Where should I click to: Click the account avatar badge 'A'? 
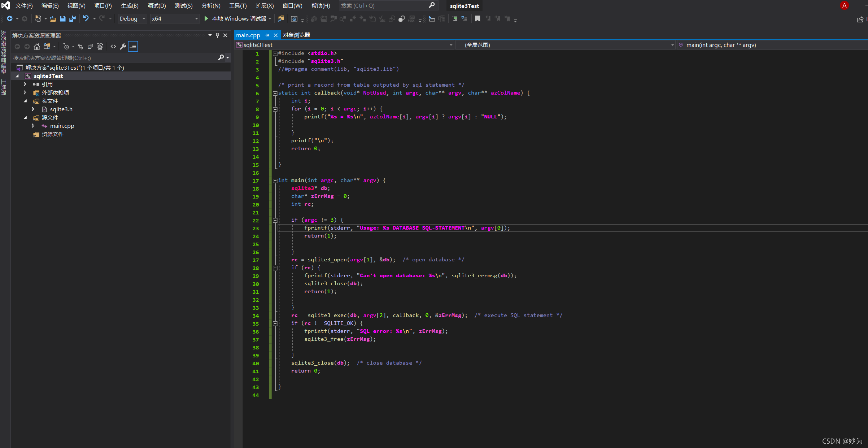[845, 6]
